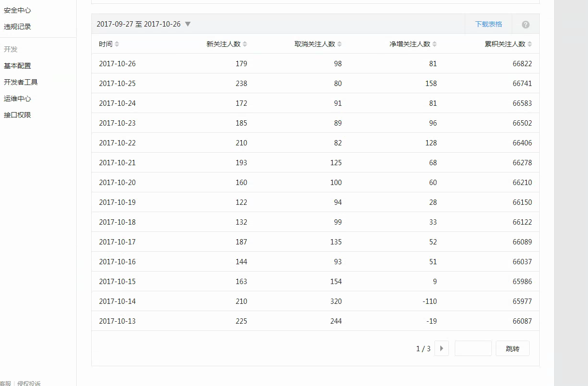Sort table by 时间 column arrows
This screenshot has height=386, width=588.
(x=117, y=44)
